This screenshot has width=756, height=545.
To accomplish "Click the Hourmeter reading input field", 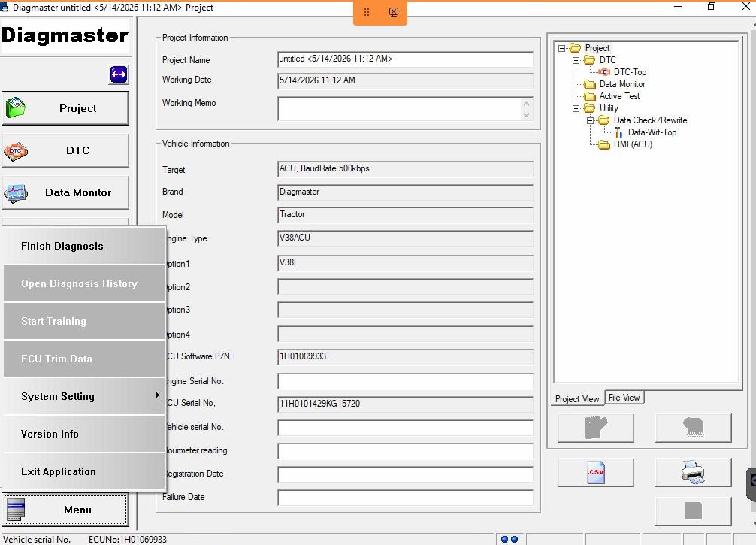I will click(406, 450).
